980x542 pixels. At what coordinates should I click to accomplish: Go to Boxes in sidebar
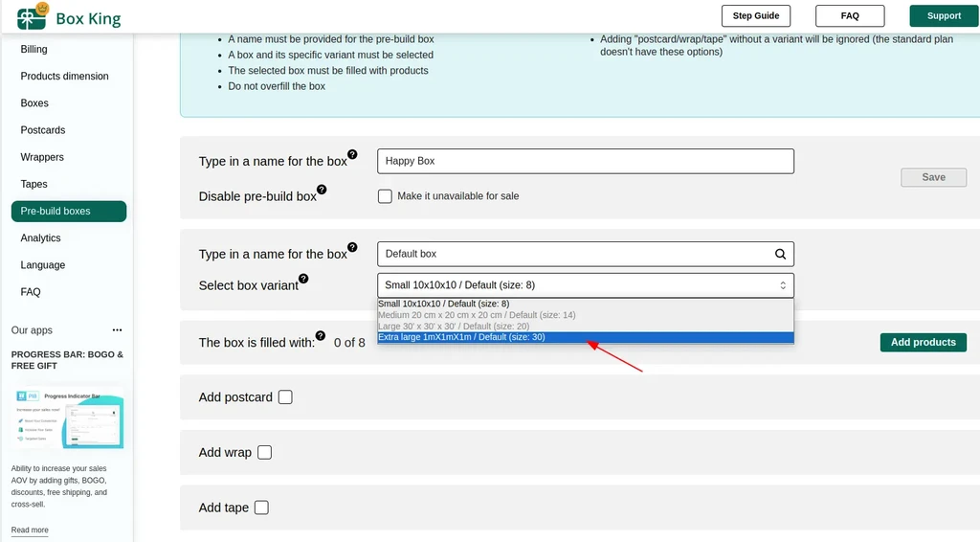click(x=34, y=103)
